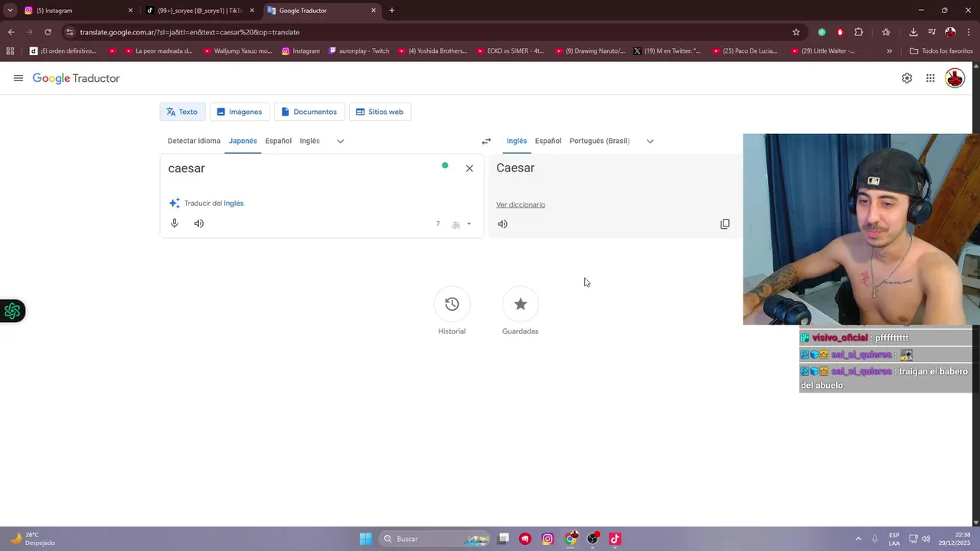Listen to the translated text
This screenshot has width=980, height=551.
tap(502, 224)
